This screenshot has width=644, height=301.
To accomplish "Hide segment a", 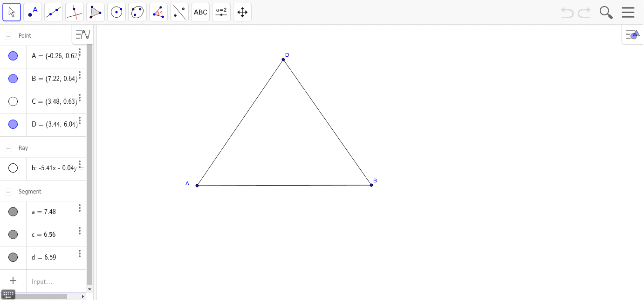I will [x=13, y=212].
